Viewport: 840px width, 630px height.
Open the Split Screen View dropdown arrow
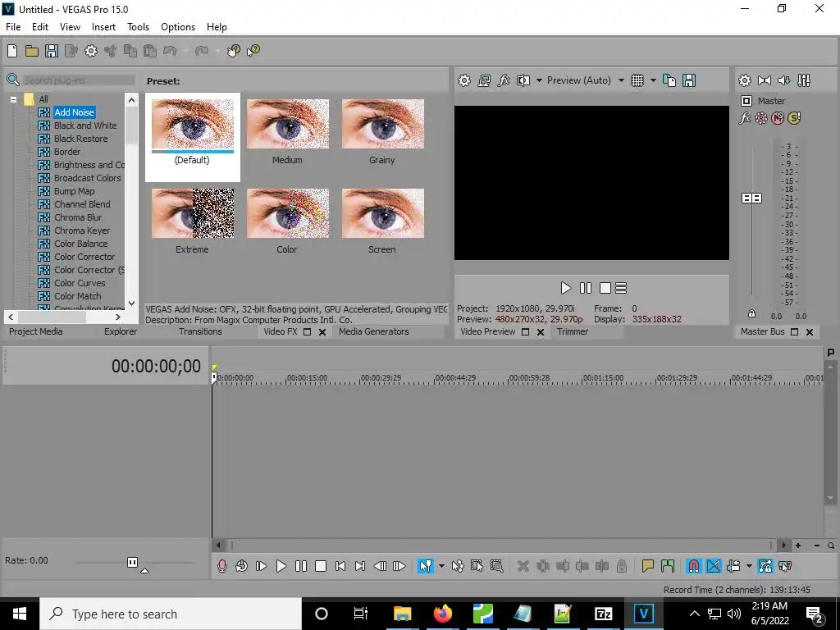539,80
